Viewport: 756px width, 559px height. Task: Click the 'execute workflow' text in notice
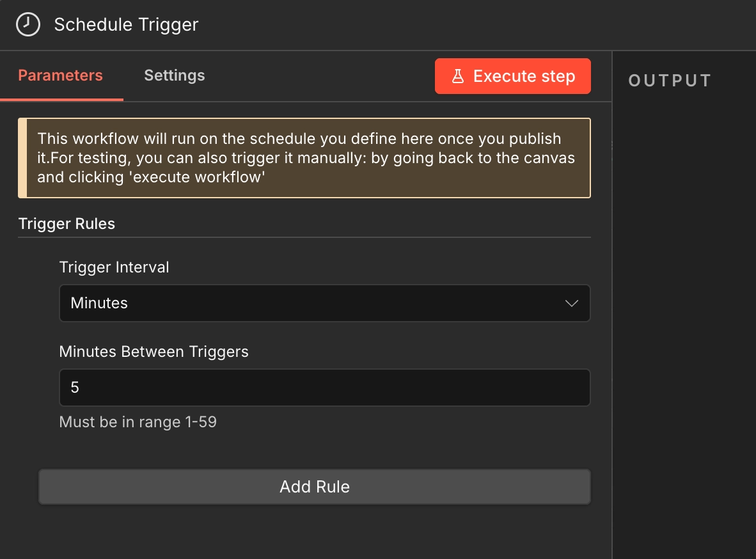197,177
